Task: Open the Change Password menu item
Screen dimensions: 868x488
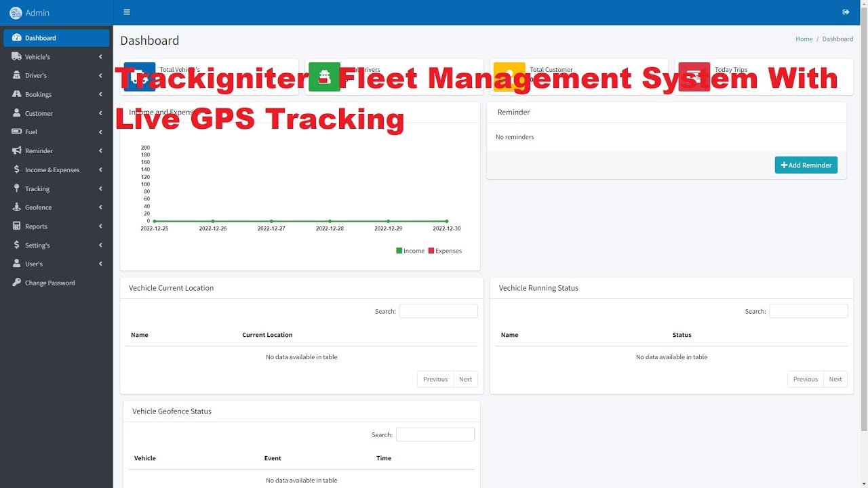Action: 56,283
